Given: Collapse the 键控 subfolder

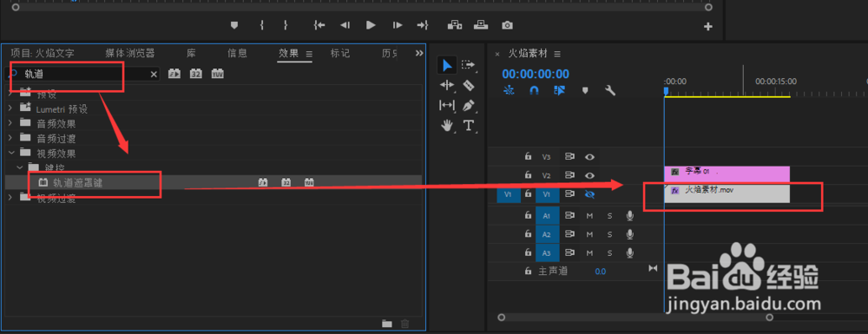Looking at the screenshot, I should (x=19, y=167).
